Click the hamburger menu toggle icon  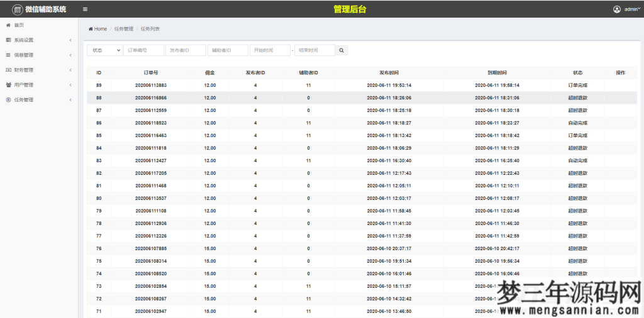tap(85, 9)
